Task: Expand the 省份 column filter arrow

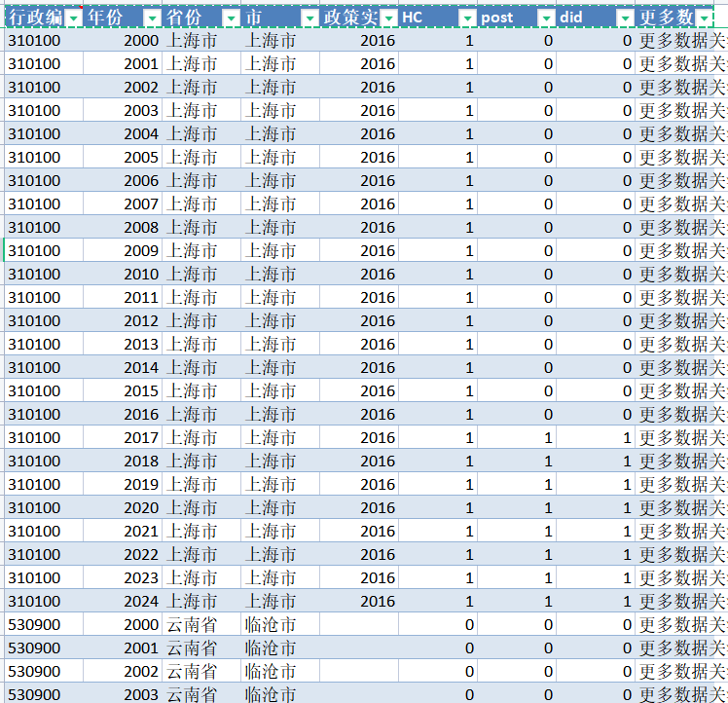Action: point(231,18)
